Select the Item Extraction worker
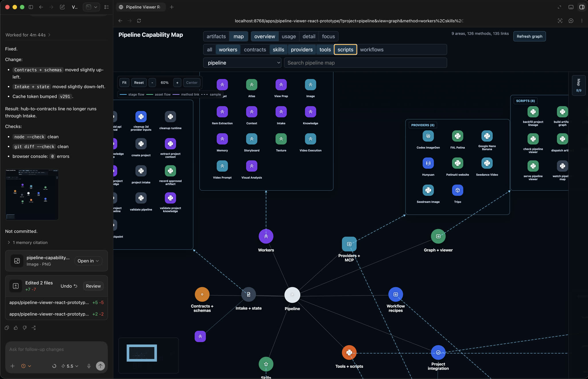Screen dimensions: 588x379 (222, 112)
